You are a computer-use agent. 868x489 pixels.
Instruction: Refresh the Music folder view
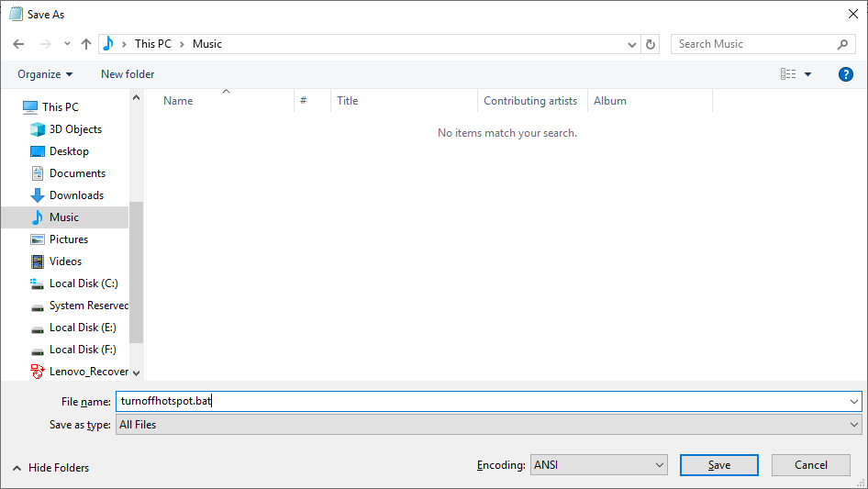(651, 44)
